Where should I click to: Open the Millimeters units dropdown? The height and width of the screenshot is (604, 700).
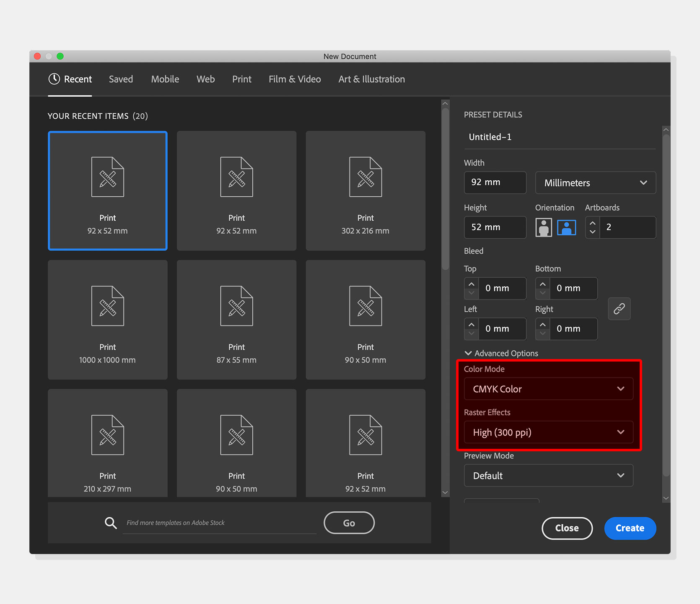tap(596, 183)
